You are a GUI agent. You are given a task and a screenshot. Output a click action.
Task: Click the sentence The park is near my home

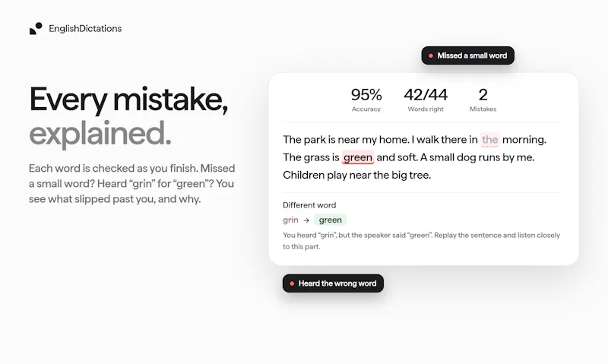click(346, 140)
